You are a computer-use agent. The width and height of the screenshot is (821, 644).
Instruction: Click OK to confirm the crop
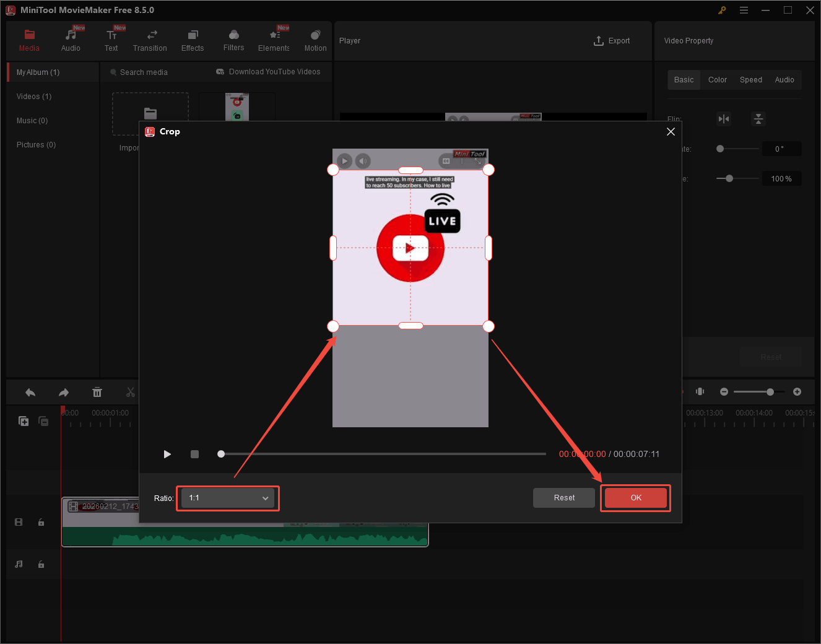pos(635,497)
